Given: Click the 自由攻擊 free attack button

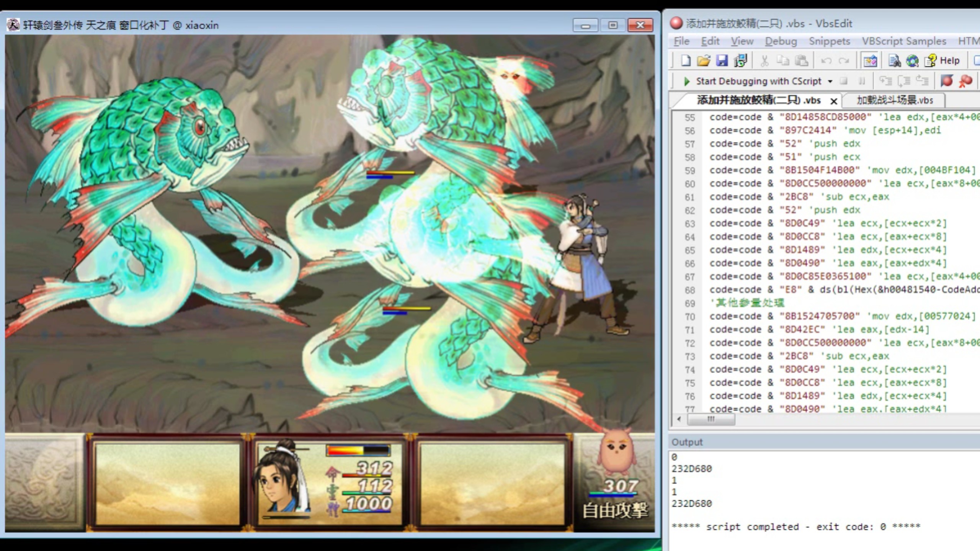Looking at the screenshot, I should click(x=615, y=511).
